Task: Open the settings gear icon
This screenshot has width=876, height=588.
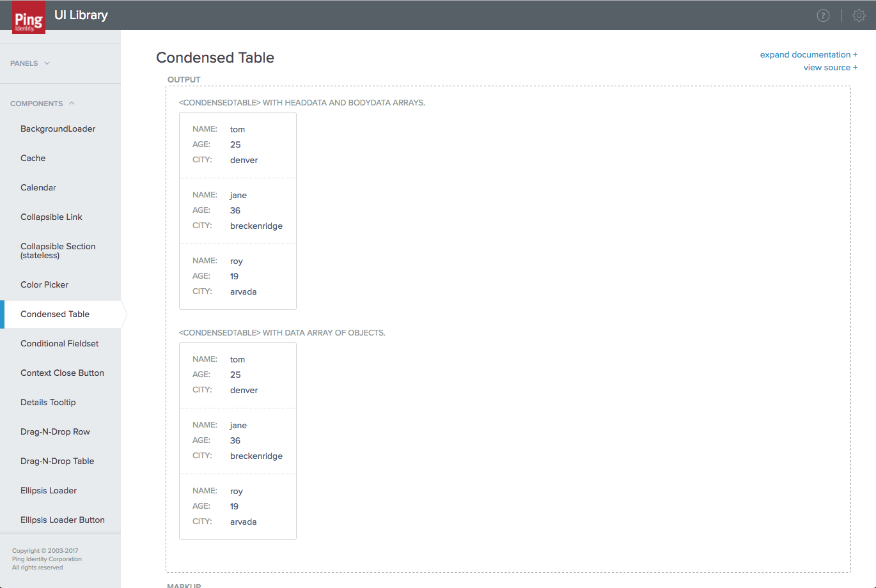Action: point(859,16)
